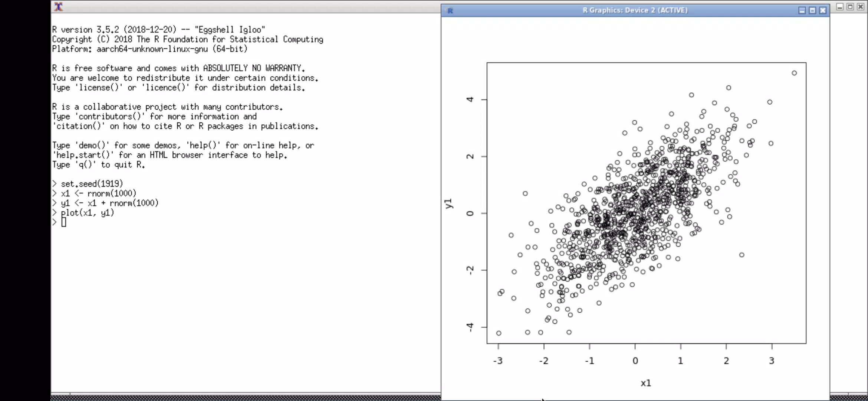Close the R Graphics Device 2 window
Image resolution: width=868 pixels, height=401 pixels.
pyautogui.click(x=823, y=10)
